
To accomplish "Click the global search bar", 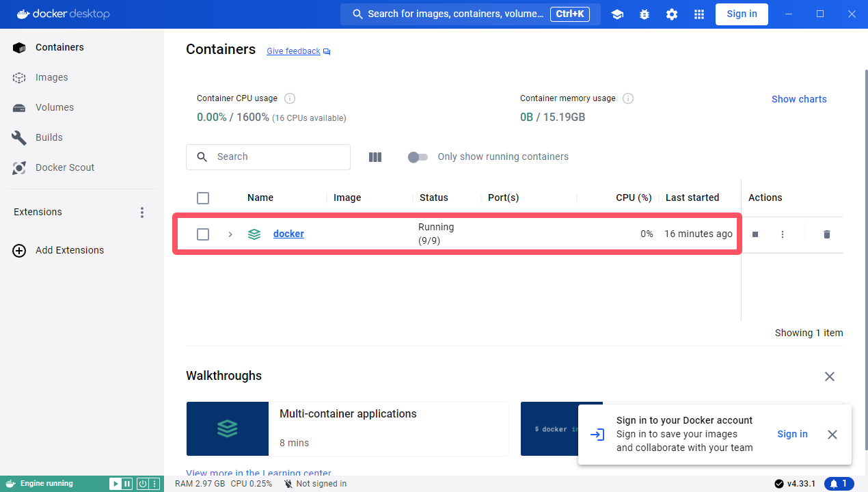I will (470, 14).
